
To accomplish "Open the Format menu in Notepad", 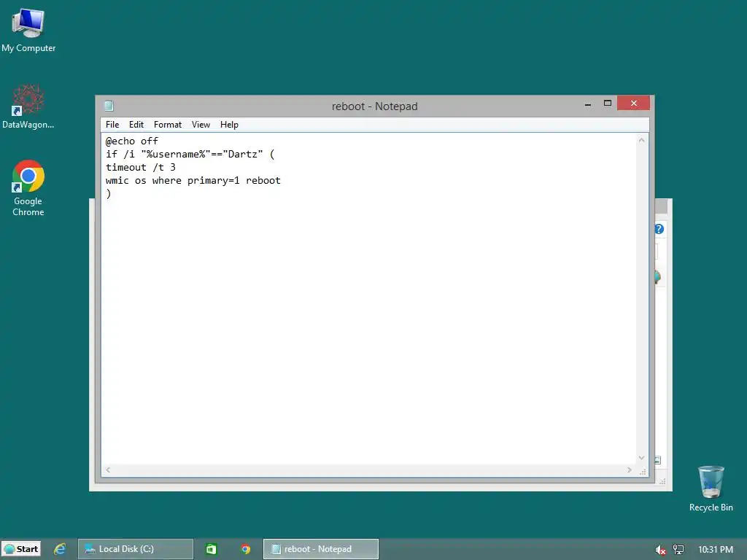I will [x=168, y=125].
